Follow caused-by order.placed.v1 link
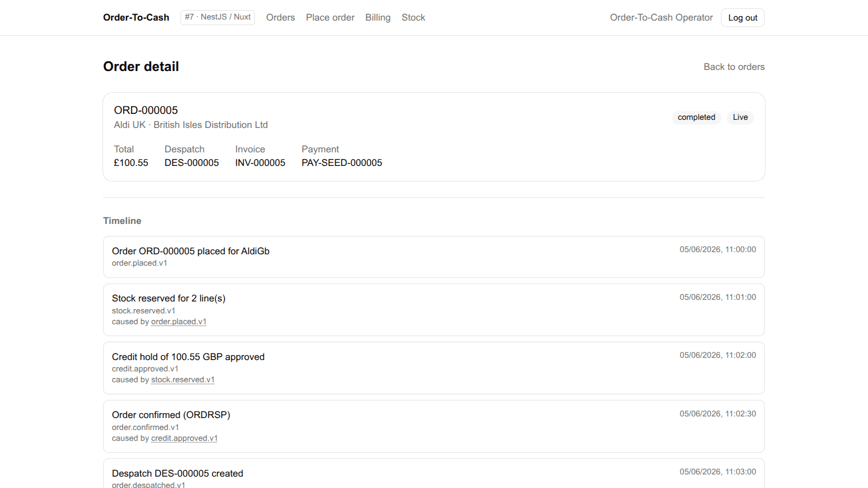Screen dimensions: 868x488 (178, 322)
